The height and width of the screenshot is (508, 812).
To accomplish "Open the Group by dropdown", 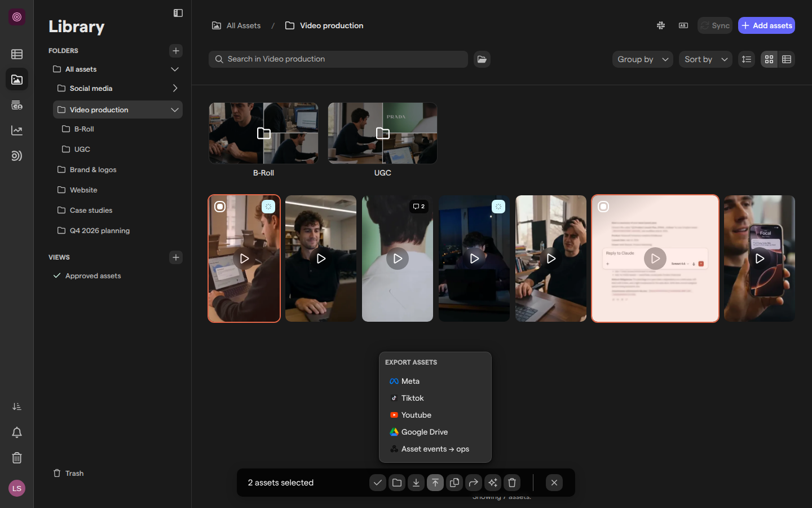I will [643, 59].
